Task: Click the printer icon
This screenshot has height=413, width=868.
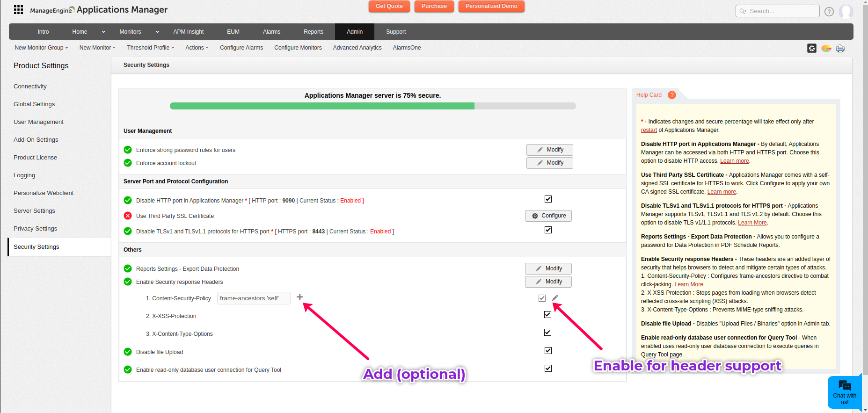Action: click(840, 49)
